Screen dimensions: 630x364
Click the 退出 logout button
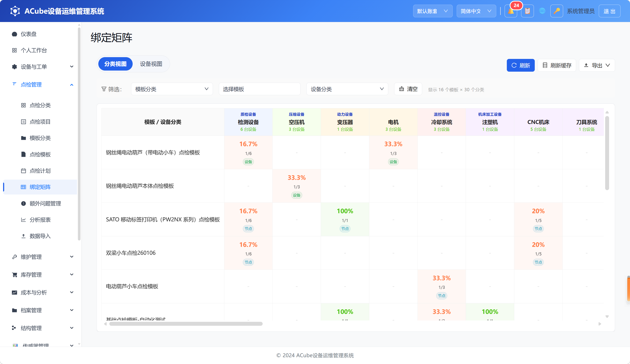(609, 11)
